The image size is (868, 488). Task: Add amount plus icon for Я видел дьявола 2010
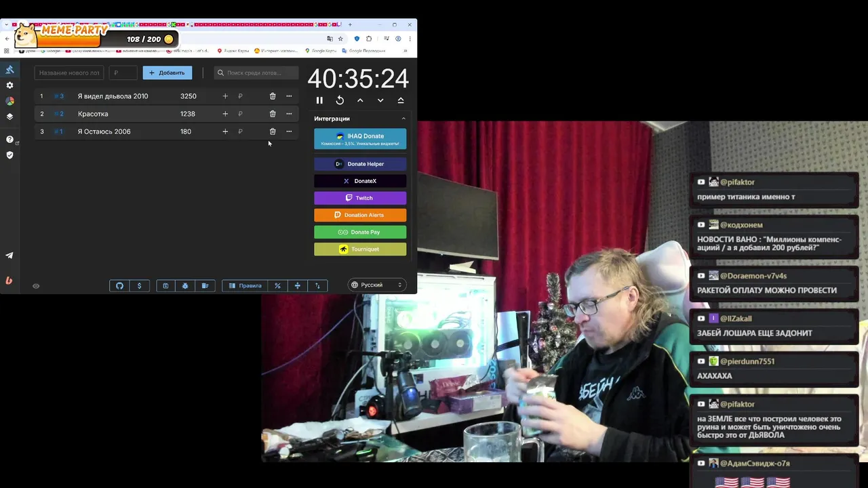[225, 96]
